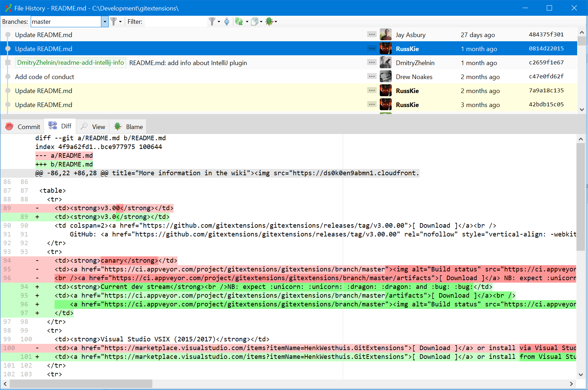This screenshot has width=588, height=390.
Task: Click the go-to-commit blue icon
Action: (x=227, y=21)
